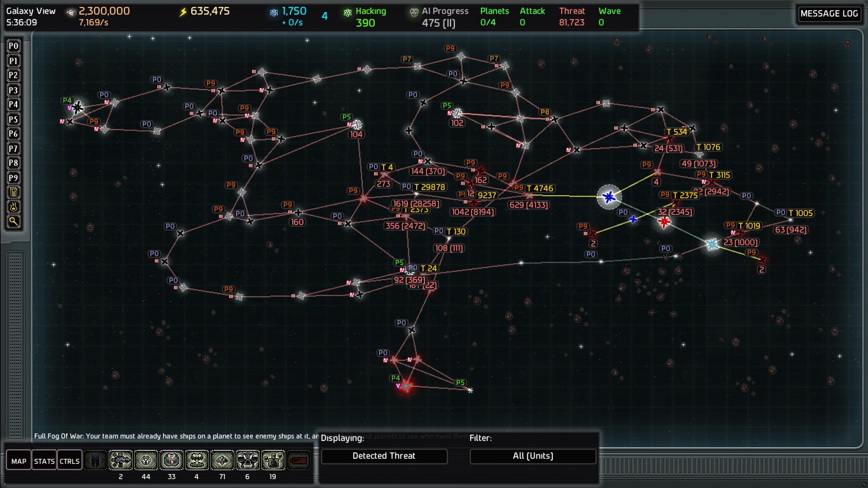The image size is (868, 488).
Task: Switch to the STATS tab
Action: click(44, 461)
